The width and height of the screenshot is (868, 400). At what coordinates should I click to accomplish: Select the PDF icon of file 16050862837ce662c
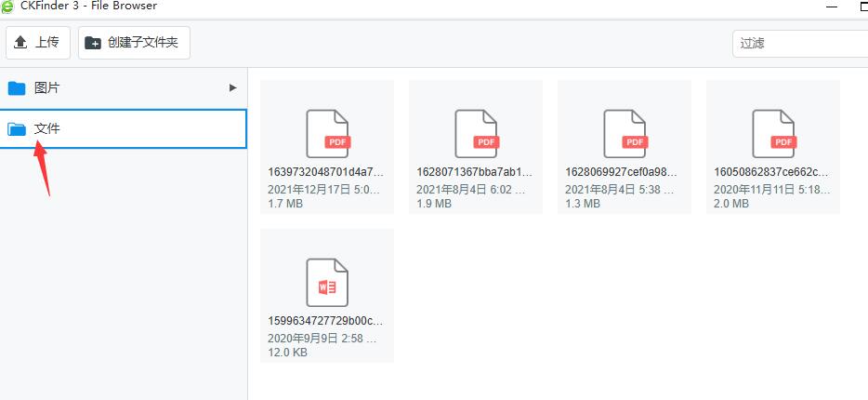[774, 134]
